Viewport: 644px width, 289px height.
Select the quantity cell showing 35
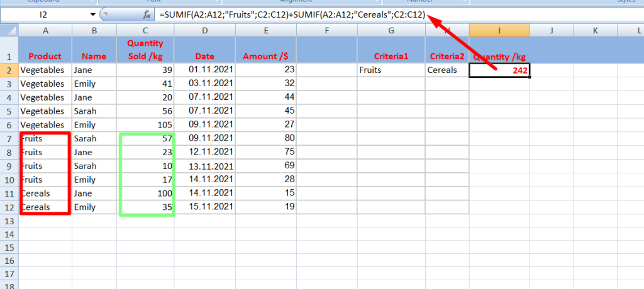[145, 207]
